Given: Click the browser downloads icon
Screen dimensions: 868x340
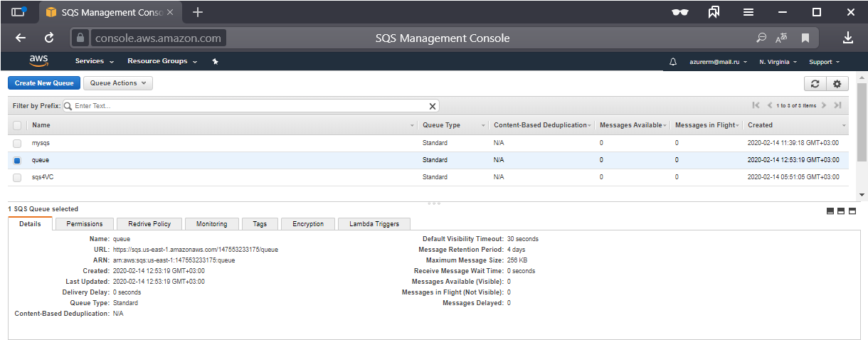Looking at the screenshot, I should pyautogui.click(x=848, y=38).
